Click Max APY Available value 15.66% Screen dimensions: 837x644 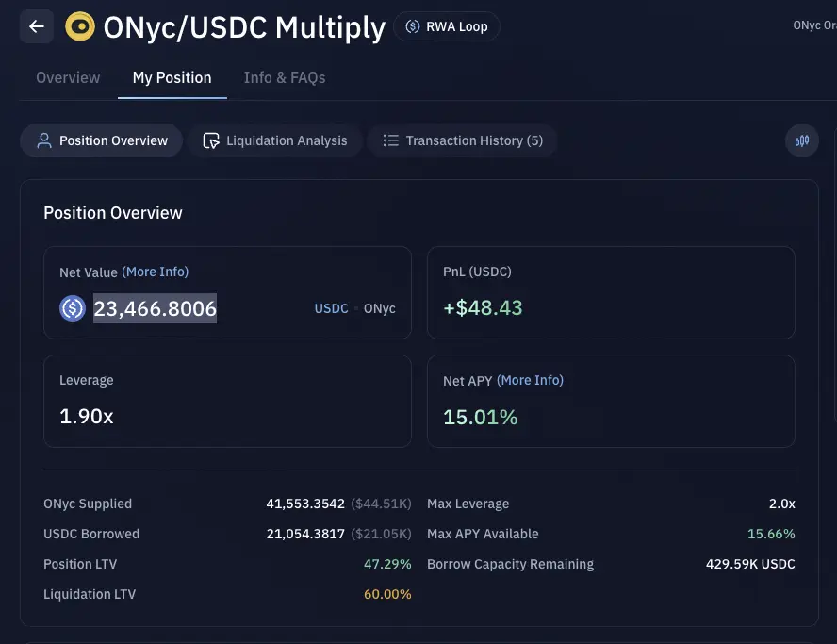pos(771,534)
